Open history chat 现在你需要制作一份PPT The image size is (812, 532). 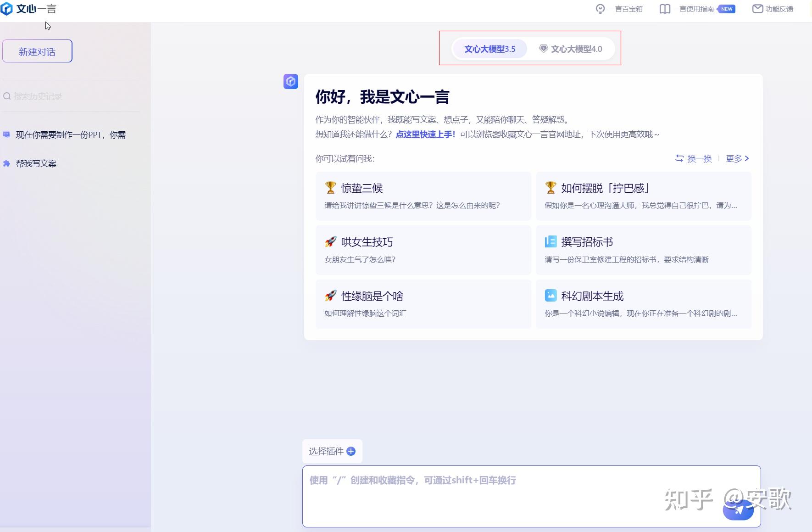[x=71, y=134]
